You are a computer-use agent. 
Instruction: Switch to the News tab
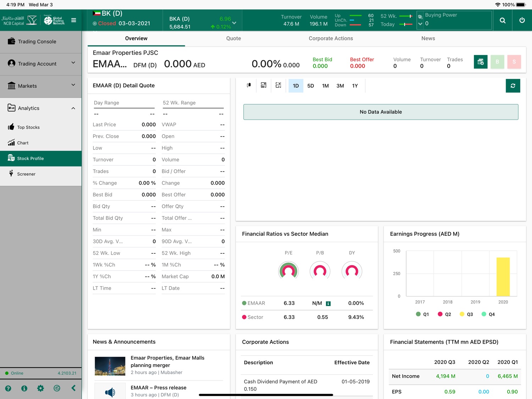428,38
